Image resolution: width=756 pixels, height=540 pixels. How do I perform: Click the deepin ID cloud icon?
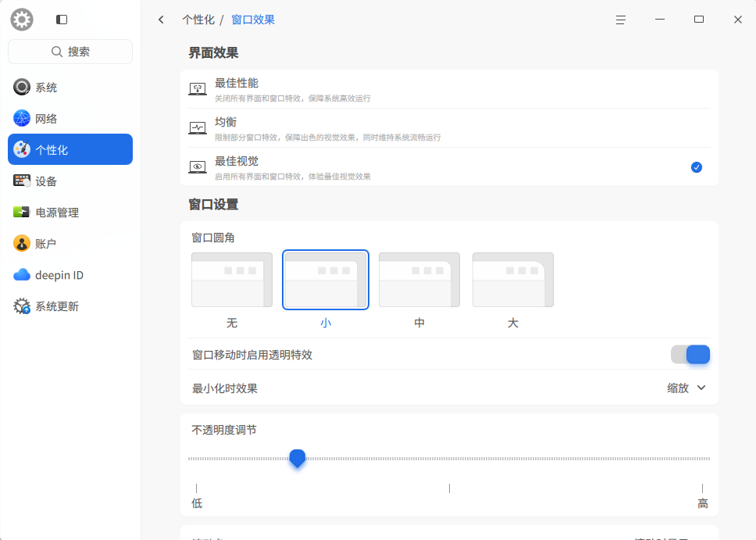[x=22, y=274]
